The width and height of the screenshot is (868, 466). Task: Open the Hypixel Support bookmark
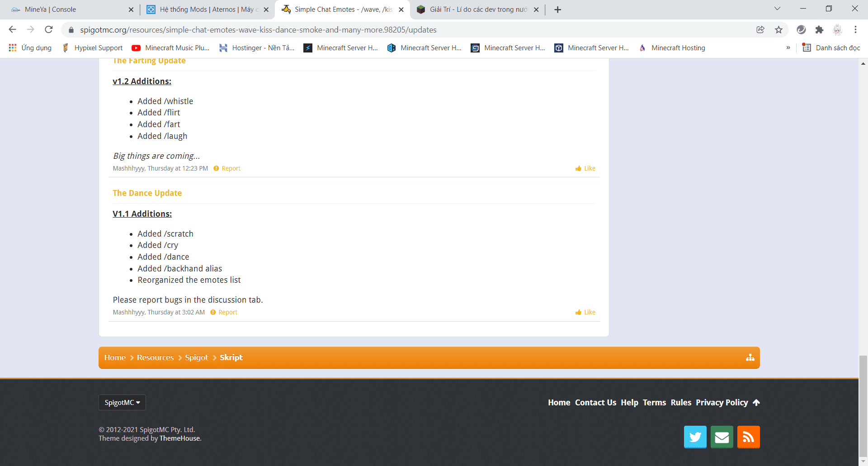92,48
